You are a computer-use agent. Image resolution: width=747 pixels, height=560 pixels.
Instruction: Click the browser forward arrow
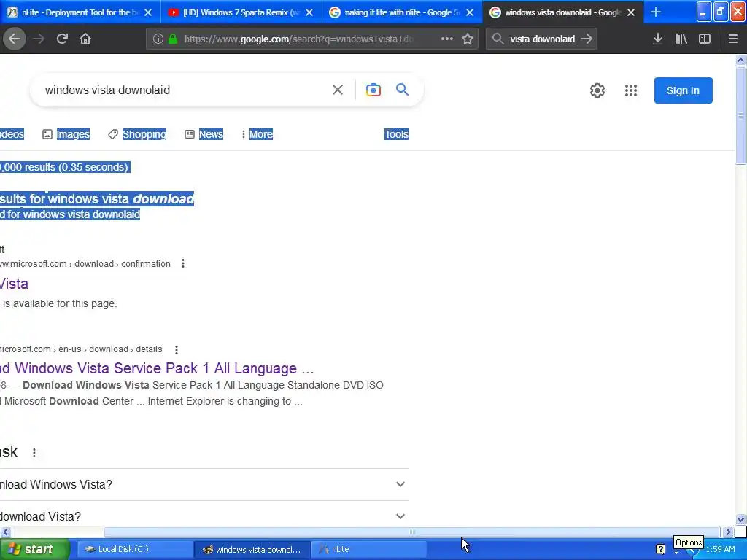click(x=39, y=39)
